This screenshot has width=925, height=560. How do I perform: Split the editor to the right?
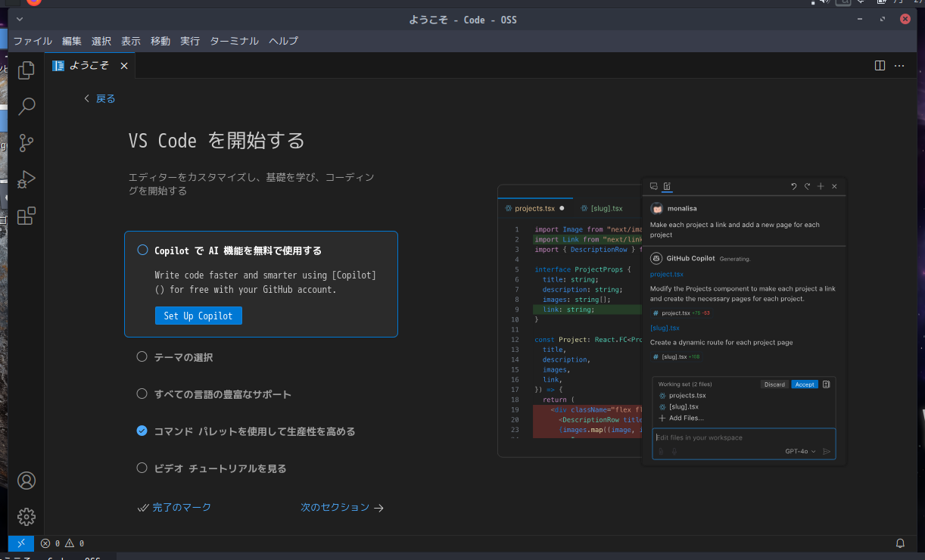879,65
